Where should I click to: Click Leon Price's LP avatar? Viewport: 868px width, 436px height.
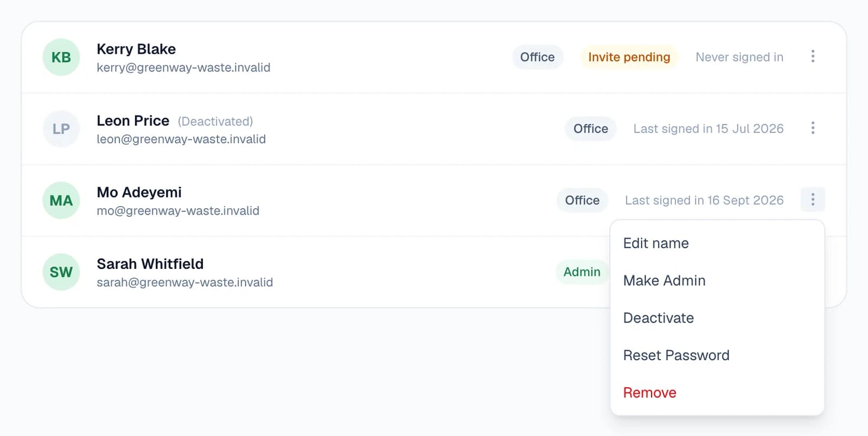point(61,129)
